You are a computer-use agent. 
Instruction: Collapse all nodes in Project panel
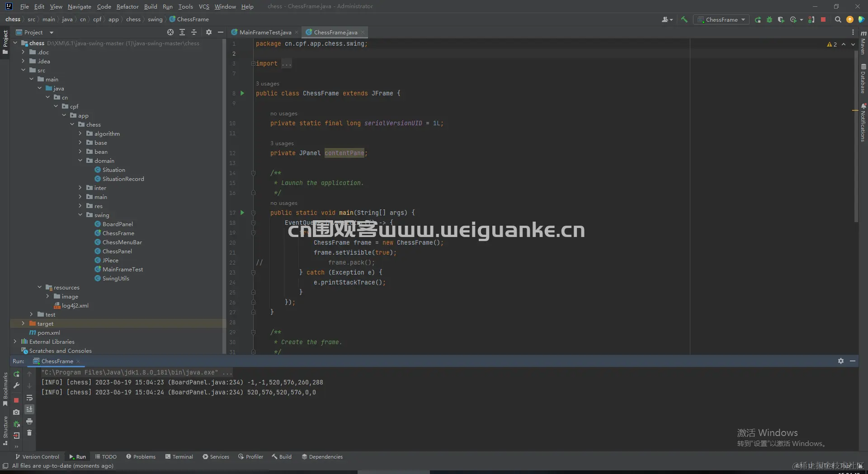[194, 32]
